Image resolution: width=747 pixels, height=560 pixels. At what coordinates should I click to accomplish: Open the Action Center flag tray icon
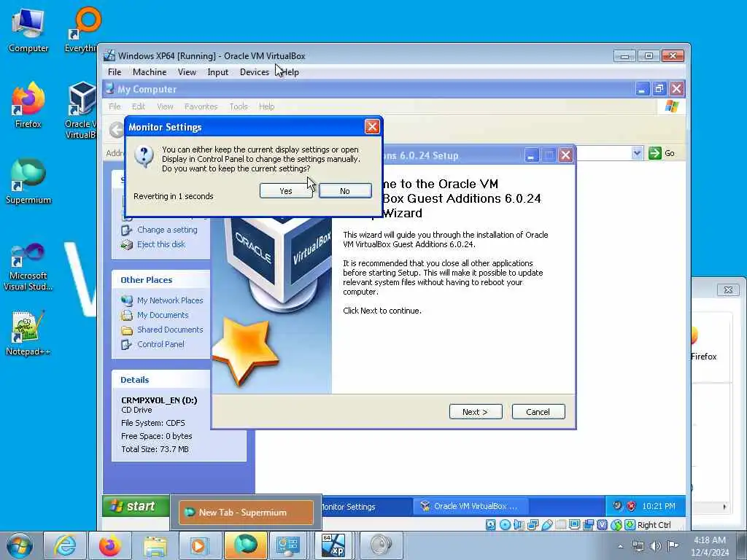pyautogui.click(x=673, y=546)
